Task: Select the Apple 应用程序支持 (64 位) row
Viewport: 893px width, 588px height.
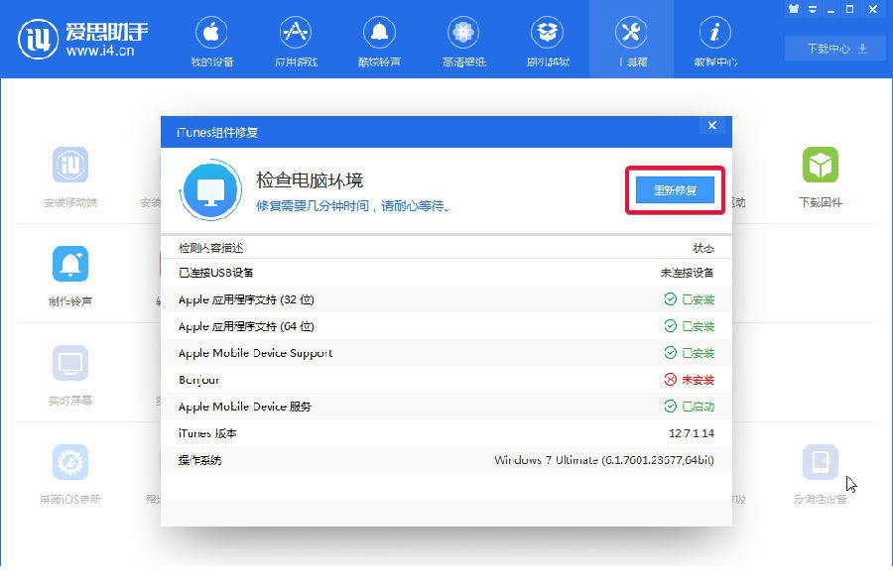Action: [x=446, y=326]
